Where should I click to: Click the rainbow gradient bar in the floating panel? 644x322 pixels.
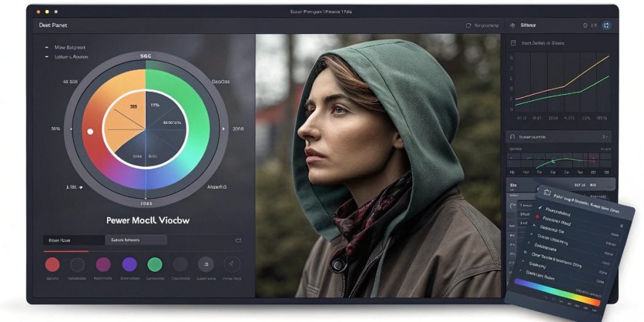[557, 294]
